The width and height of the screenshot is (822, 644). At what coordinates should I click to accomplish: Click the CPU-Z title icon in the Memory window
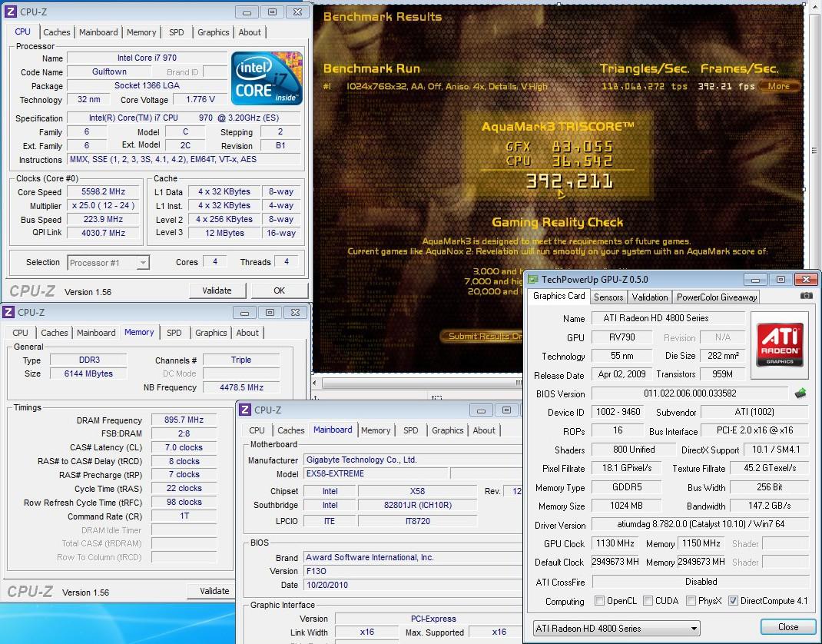pyautogui.click(x=8, y=312)
